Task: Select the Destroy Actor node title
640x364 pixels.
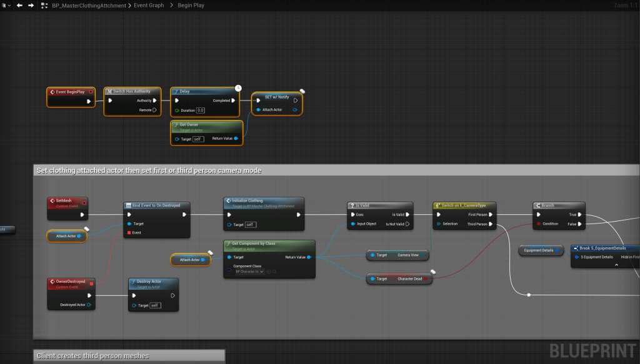Action: pyautogui.click(x=149, y=282)
